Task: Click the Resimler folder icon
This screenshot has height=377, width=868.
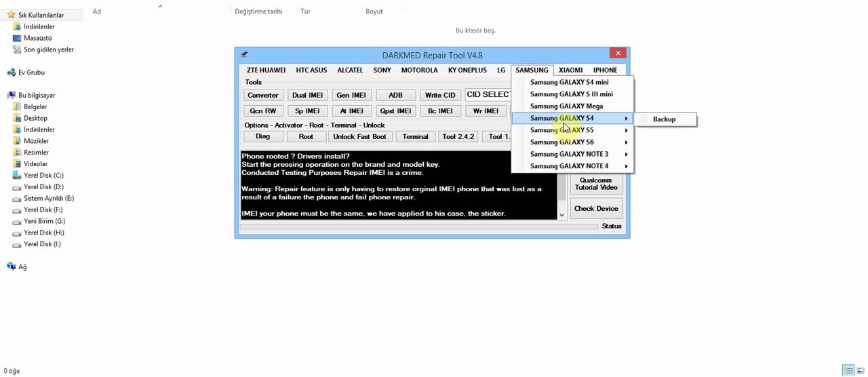Action: (18, 153)
